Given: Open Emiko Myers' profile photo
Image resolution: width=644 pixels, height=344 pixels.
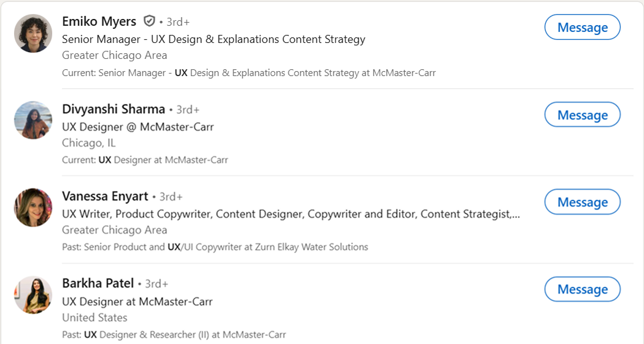Looking at the screenshot, I should coord(33,33).
